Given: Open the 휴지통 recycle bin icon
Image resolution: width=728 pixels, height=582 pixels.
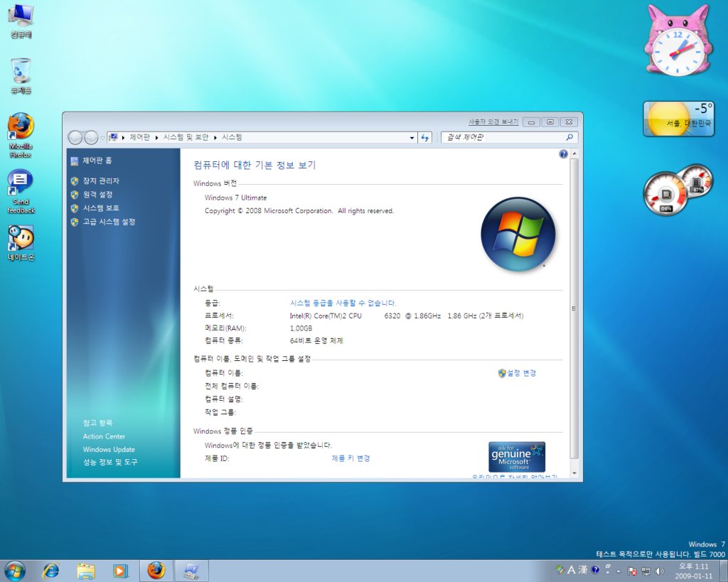Looking at the screenshot, I should coord(21,76).
